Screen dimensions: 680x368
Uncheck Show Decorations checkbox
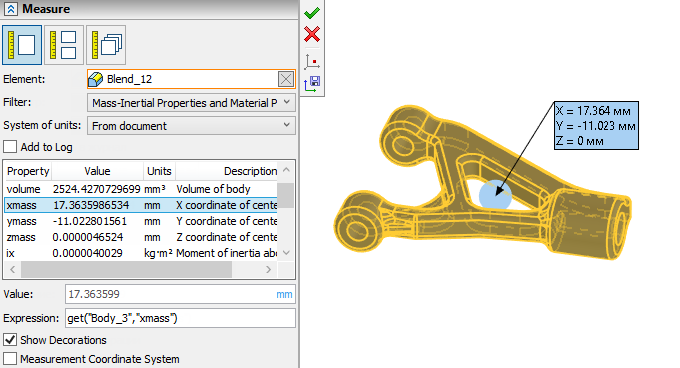tap(10, 340)
